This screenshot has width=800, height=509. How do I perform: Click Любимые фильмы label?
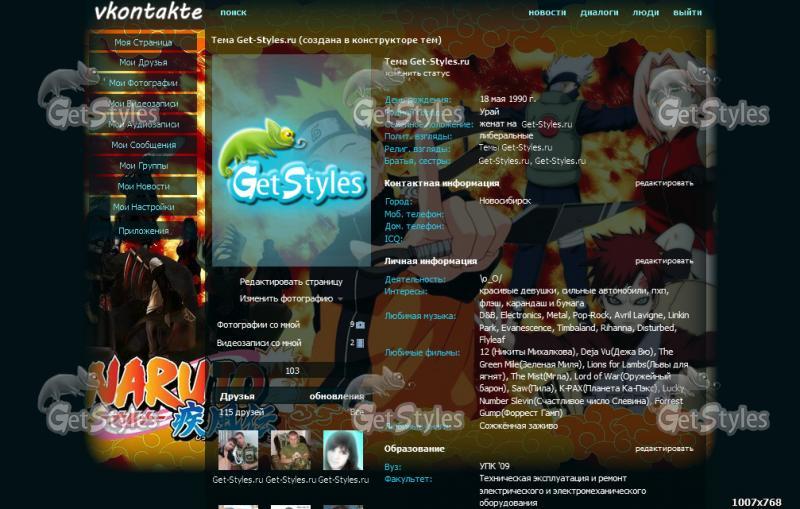[422, 352]
